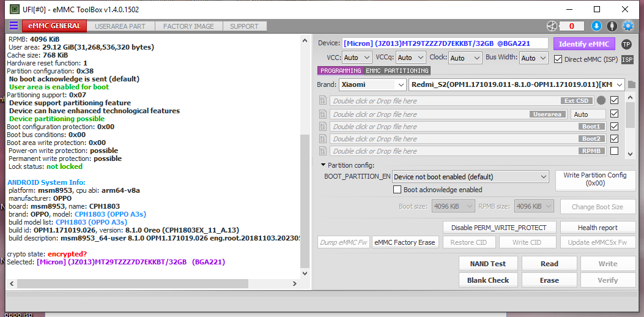Select the PROGRAMMING tab
Screen dimensions: 644x317
pos(341,71)
